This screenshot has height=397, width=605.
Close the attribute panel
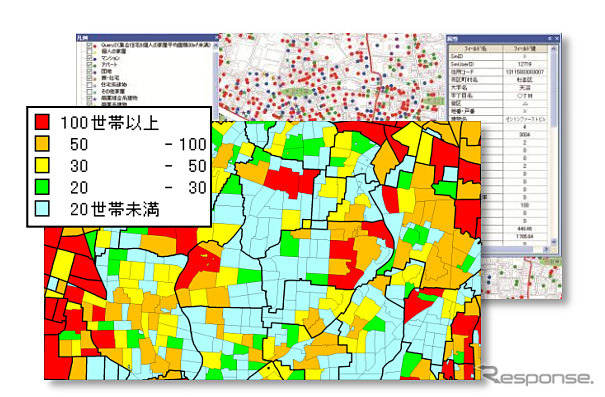(557, 39)
